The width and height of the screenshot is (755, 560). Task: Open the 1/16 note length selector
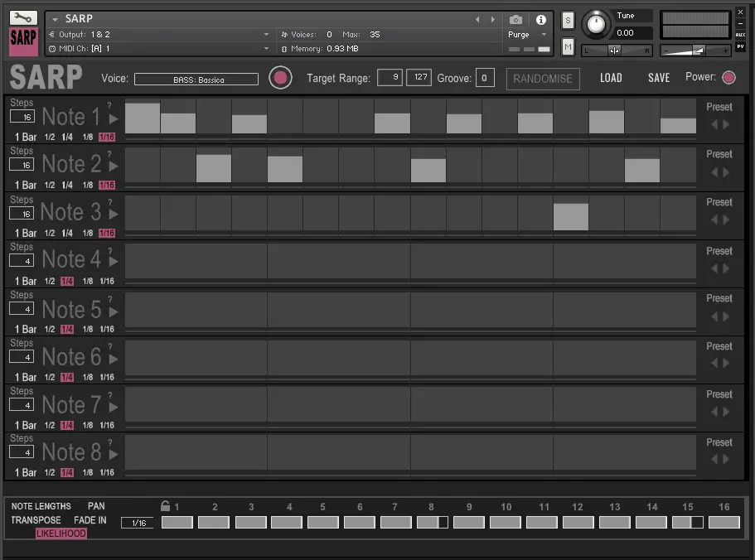click(138, 523)
